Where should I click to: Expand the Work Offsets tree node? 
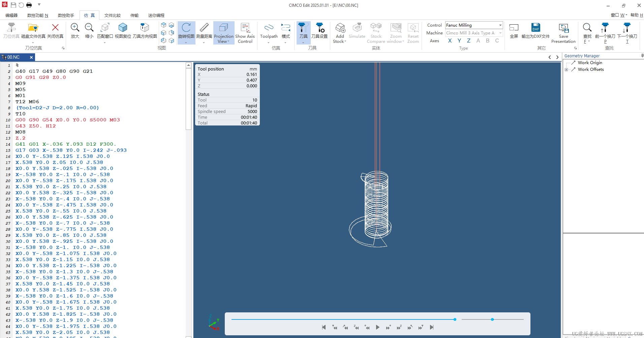click(x=566, y=69)
